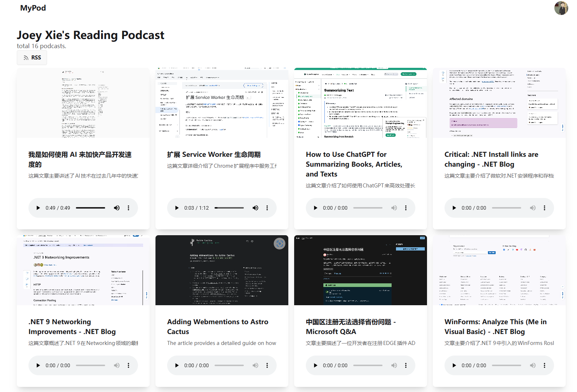The image size is (577, 392).
Task: Open audio options for .NET 9 Networking Improvements
Action: click(128, 365)
